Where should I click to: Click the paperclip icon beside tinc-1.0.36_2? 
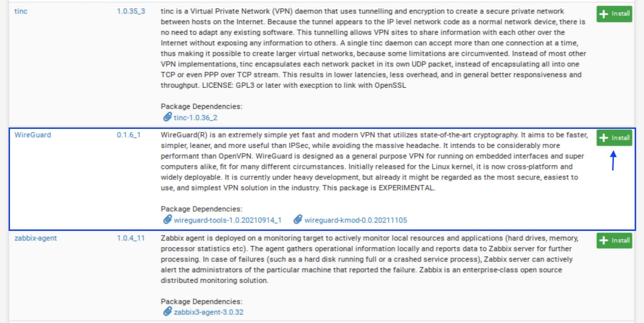click(x=167, y=117)
